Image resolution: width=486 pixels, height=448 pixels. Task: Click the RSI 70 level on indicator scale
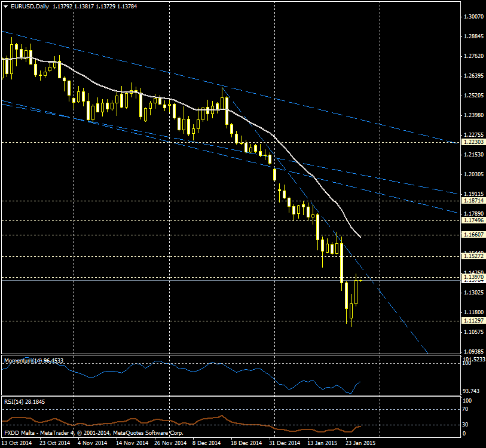tap(466, 410)
